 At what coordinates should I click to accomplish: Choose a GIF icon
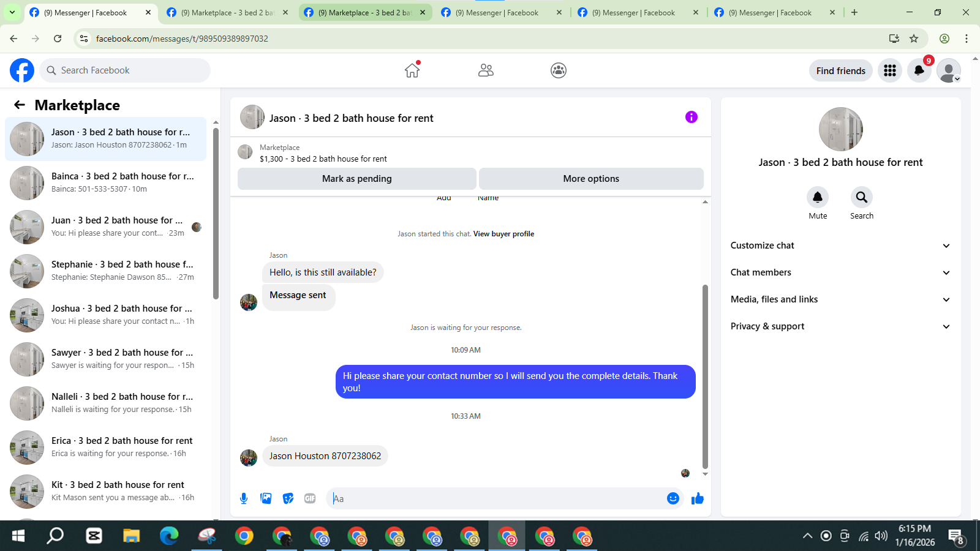(310, 498)
